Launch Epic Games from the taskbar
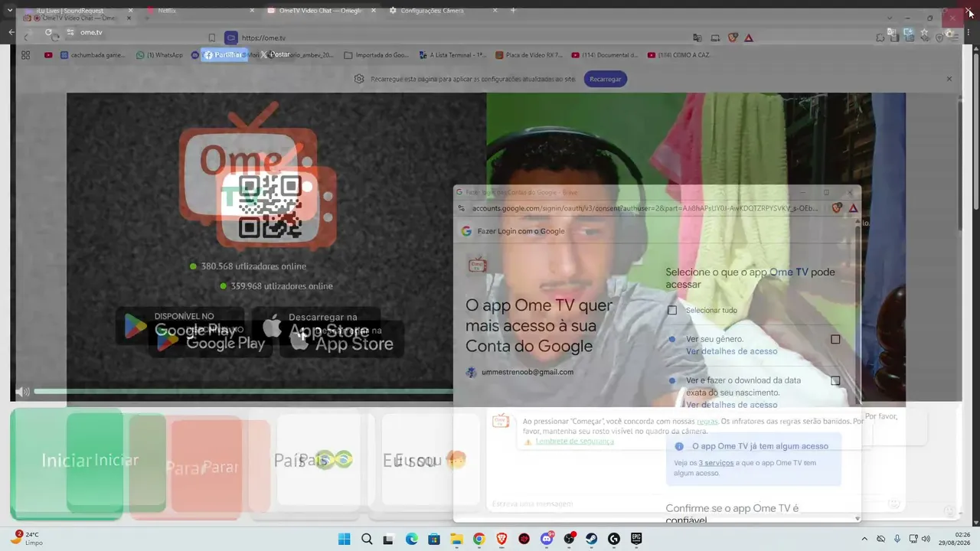 (636, 539)
